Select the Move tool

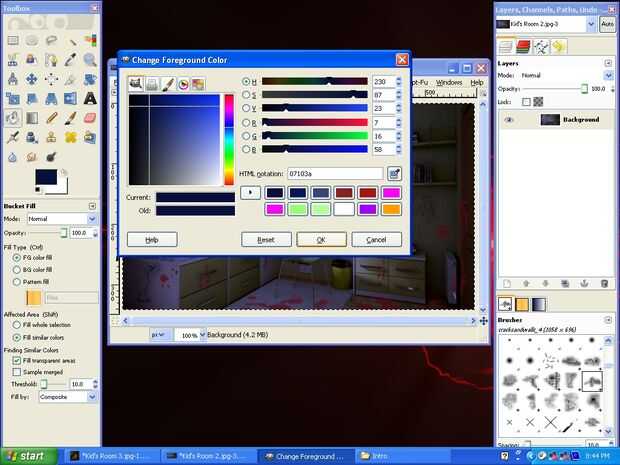click(x=32, y=79)
